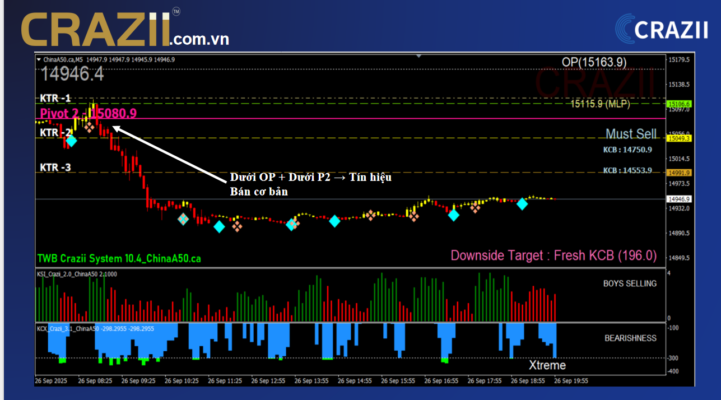Click the 26 Sep 2025 time axis label
The image size is (721, 400).
[51, 381]
